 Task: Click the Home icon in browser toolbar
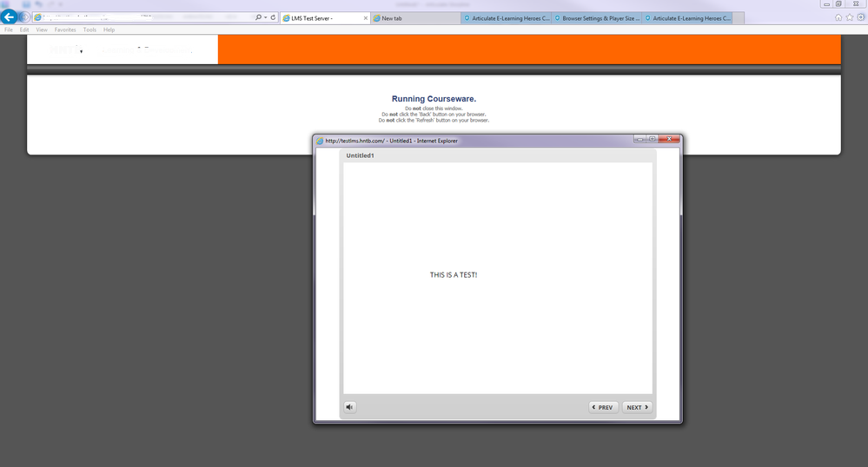click(x=838, y=17)
